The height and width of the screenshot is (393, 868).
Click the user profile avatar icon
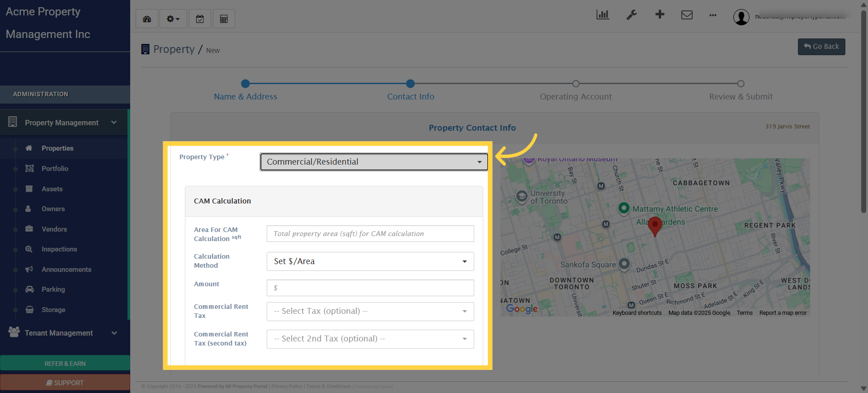pyautogui.click(x=741, y=17)
